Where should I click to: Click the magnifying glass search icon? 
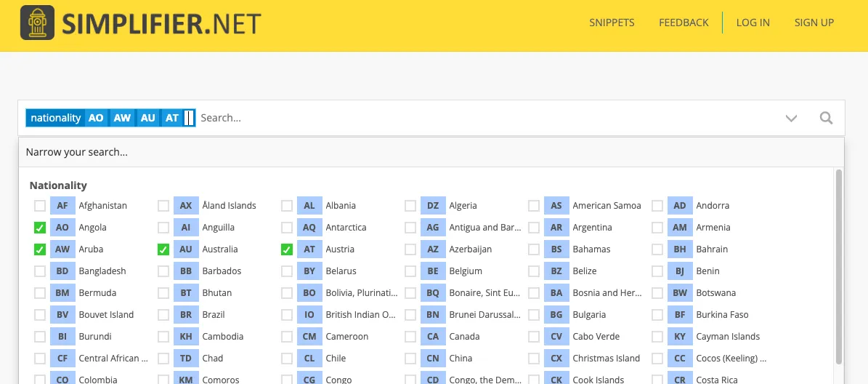(x=826, y=118)
